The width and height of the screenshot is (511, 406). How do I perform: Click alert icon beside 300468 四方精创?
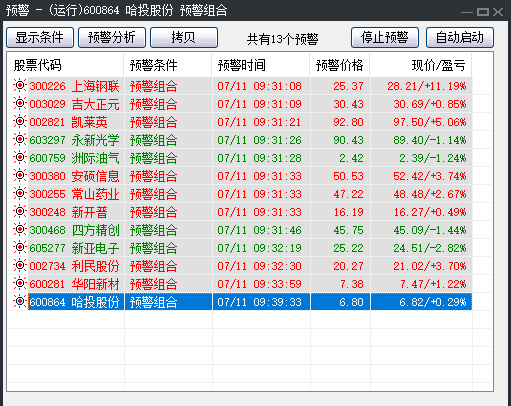click(20, 230)
